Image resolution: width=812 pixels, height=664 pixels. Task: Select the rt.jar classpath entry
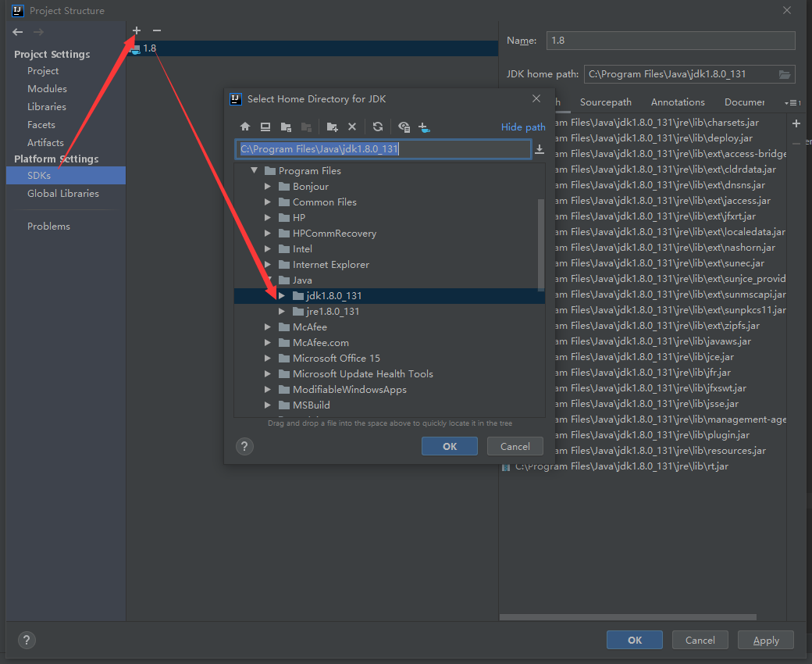click(621, 466)
